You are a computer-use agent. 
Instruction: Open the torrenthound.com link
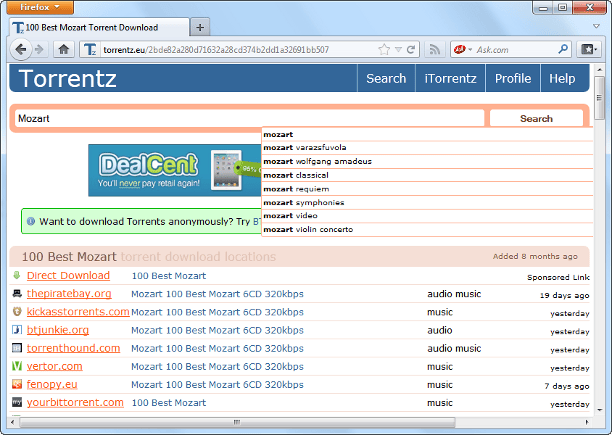[73, 348]
